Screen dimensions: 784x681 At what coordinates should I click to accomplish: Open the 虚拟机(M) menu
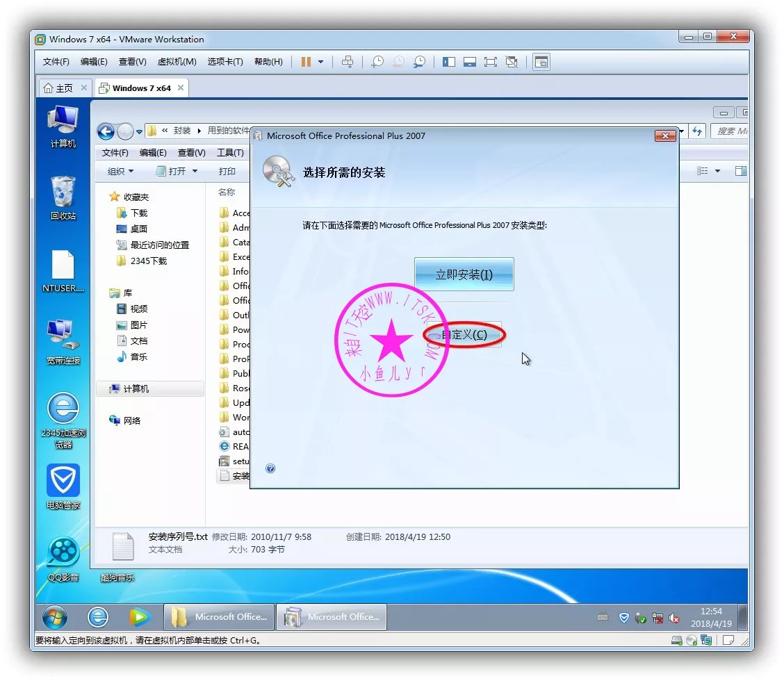click(177, 62)
